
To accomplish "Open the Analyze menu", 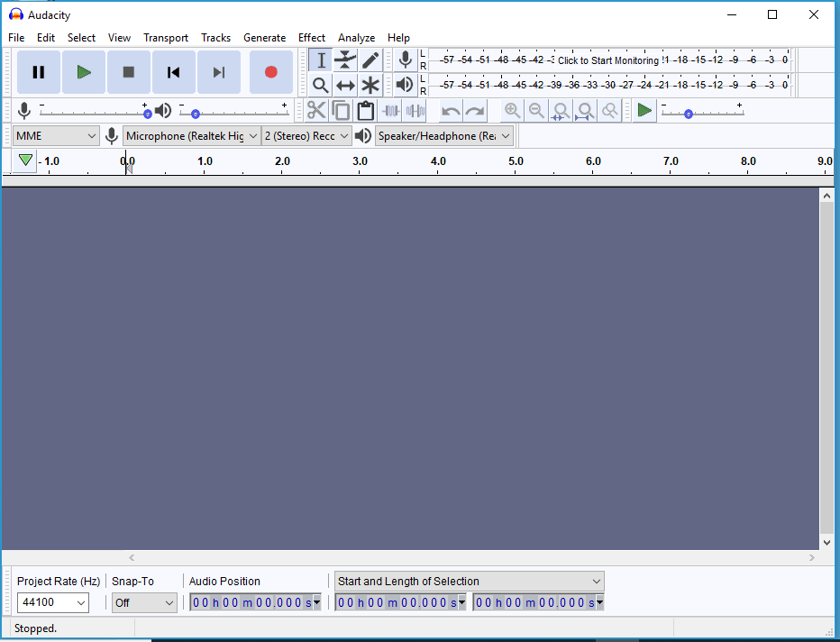I will pos(356,38).
